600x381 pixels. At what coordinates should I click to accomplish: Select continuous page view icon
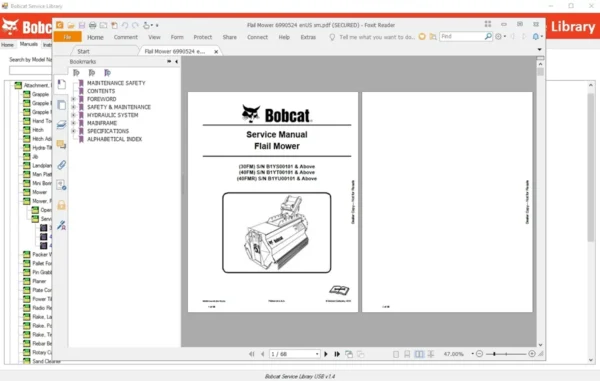tap(407, 354)
